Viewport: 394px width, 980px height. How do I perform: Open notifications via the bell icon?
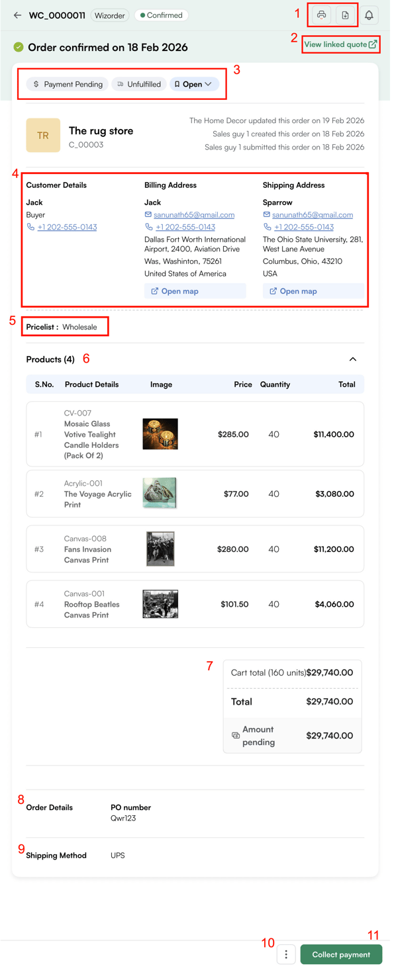coord(369,15)
